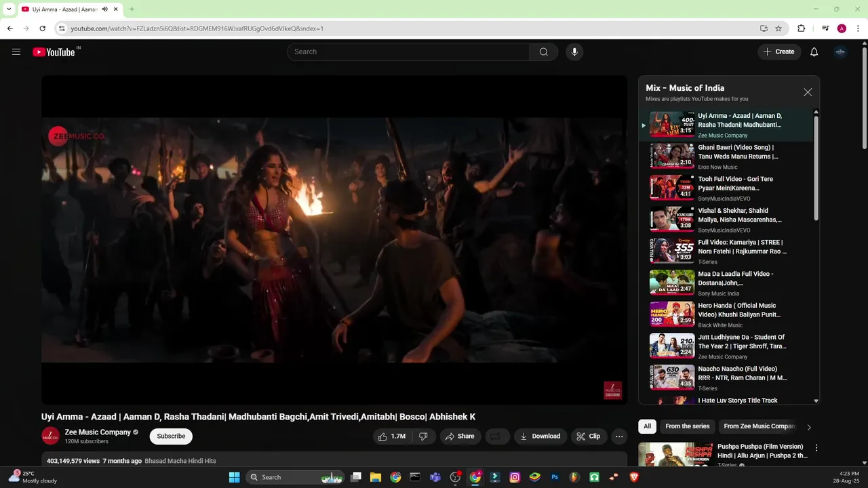Open the Chrome three-dot menu

(x=858, y=28)
